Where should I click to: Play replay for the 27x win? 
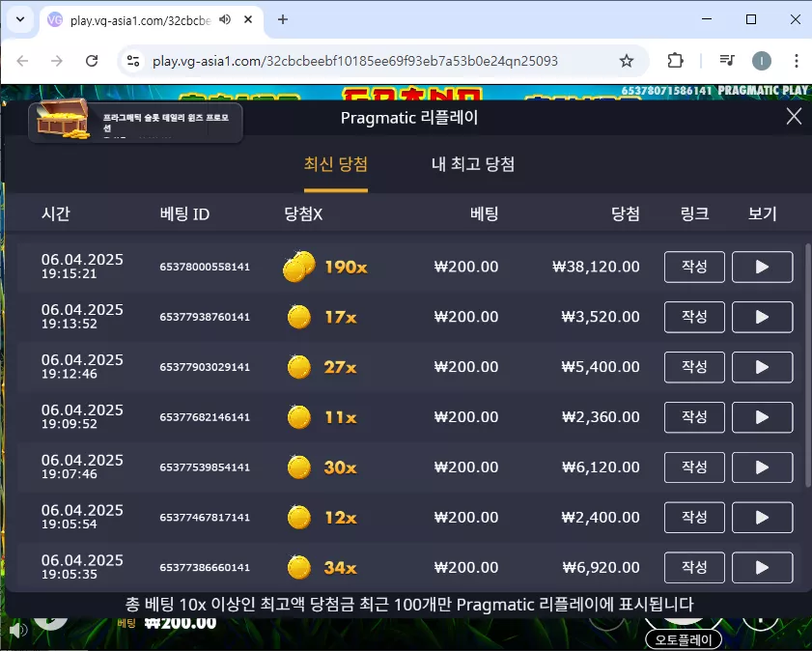click(x=762, y=367)
